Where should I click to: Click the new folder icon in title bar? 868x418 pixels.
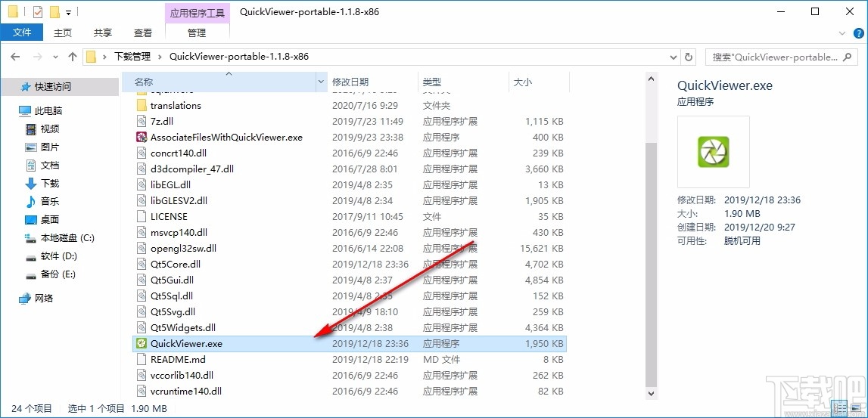point(54,11)
